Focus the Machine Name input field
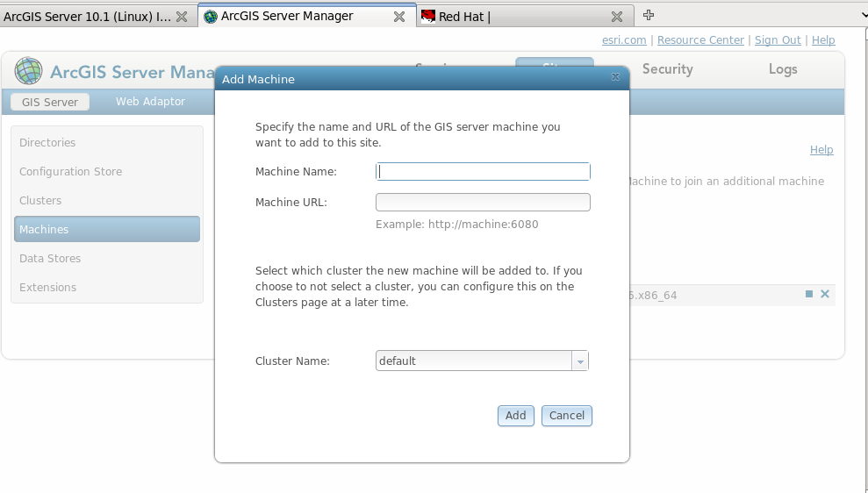This screenshot has height=493, width=868. (483, 172)
